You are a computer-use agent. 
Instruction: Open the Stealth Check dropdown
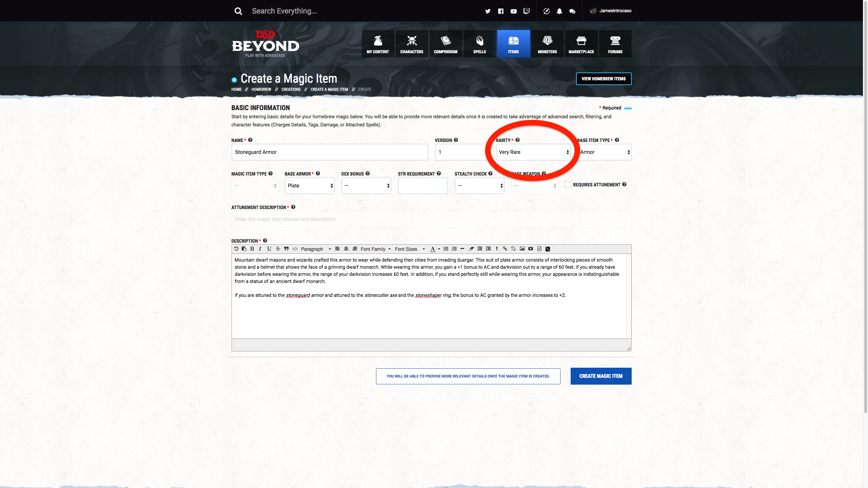point(479,186)
